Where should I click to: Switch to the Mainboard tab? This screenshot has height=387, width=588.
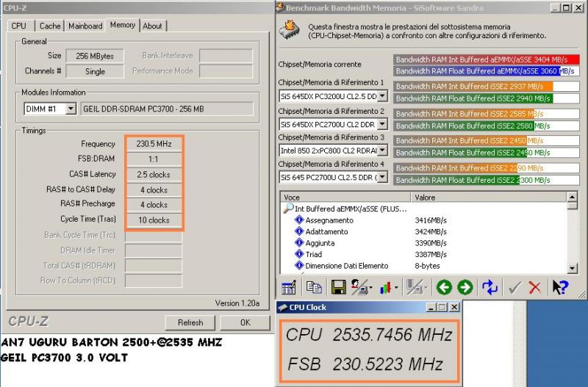click(85, 26)
